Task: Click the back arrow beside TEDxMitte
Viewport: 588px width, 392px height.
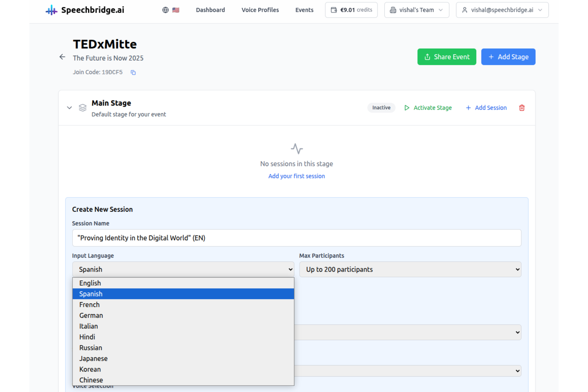Action: click(x=62, y=57)
